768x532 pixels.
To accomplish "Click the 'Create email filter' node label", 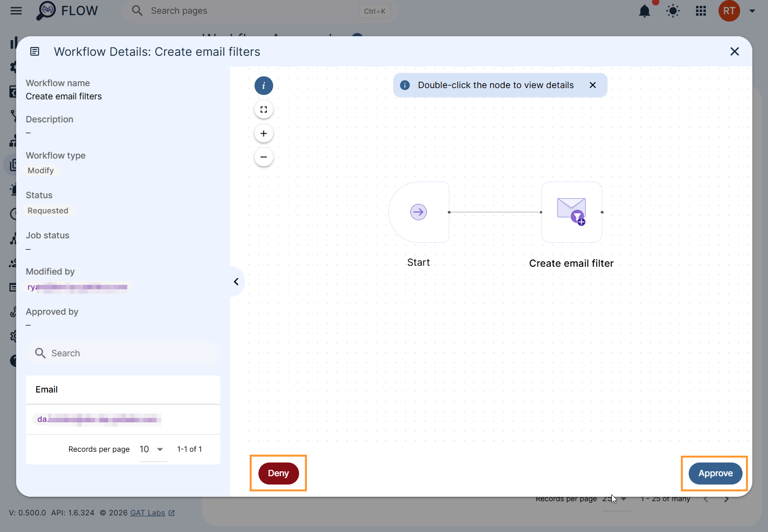I will [x=571, y=263].
